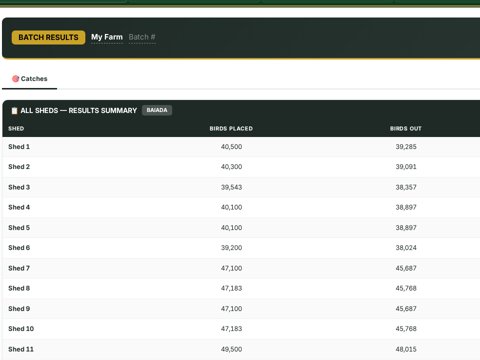Select the Shed 7 row label

tap(19, 268)
